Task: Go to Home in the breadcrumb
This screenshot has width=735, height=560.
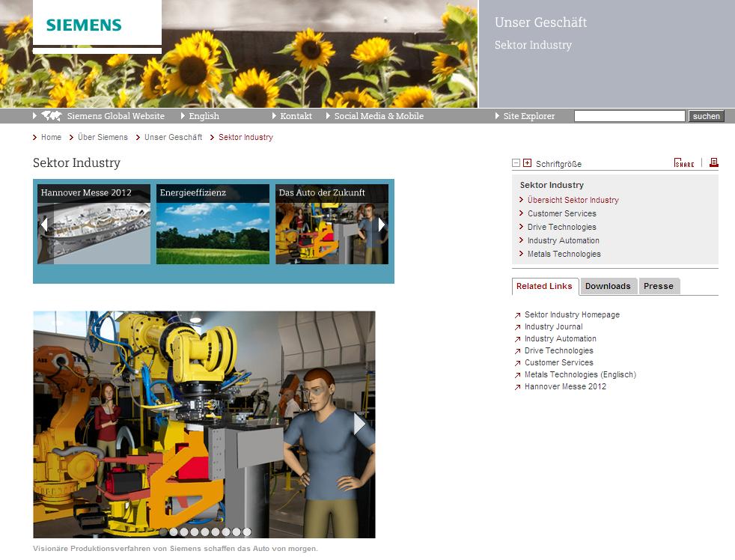Action: (x=51, y=137)
